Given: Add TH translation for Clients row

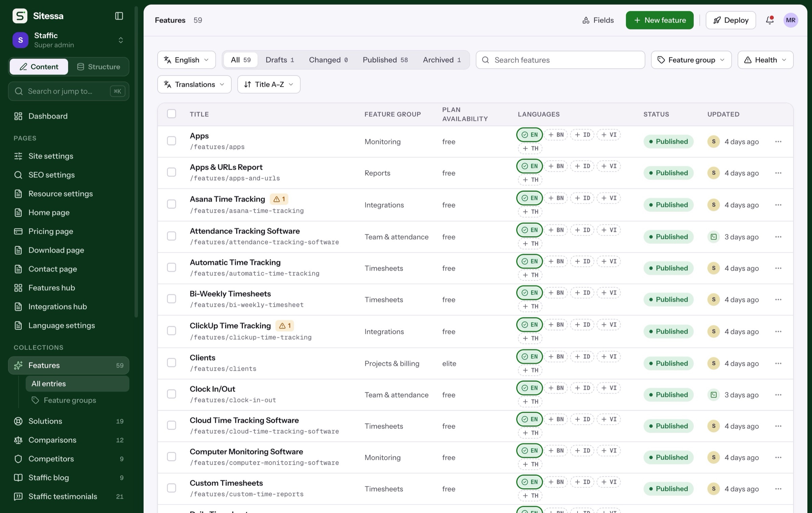Looking at the screenshot, I should coord(531,370).
